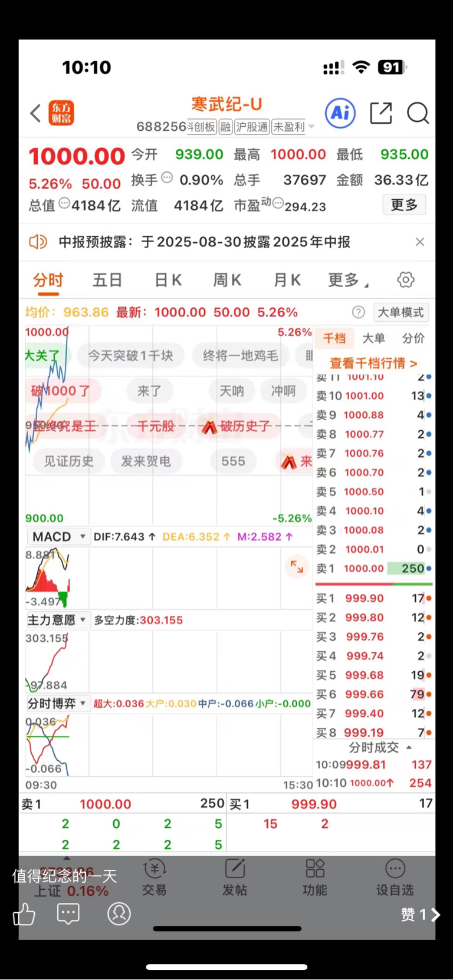Tap the 见证历史 comment bubble

(x=68, y=461)
